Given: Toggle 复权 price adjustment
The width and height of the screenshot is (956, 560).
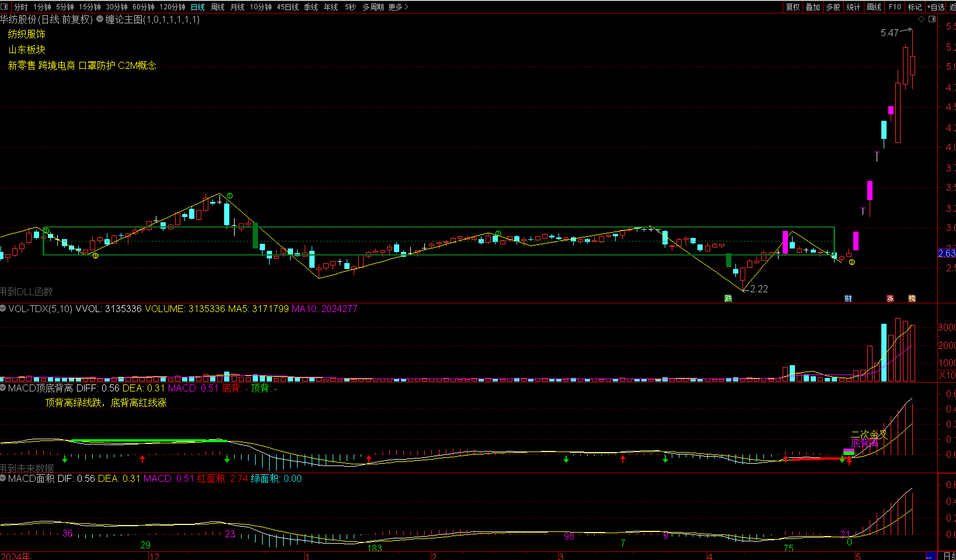Looking at the screenshot, I should tap(793, 7).
